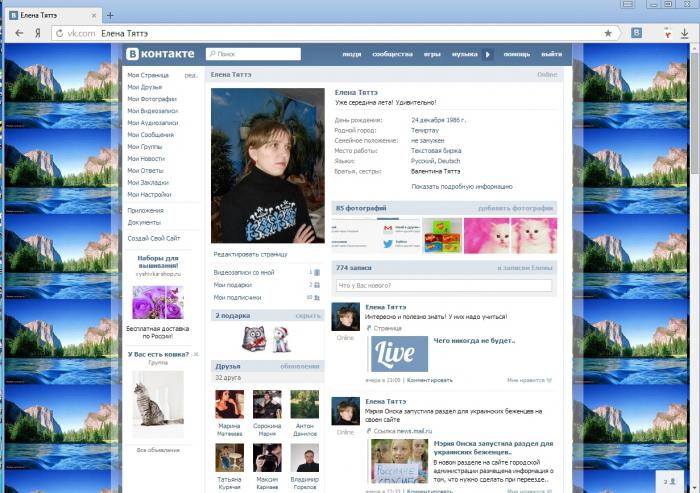Close the Елена Тяттэ browser tab

[x=94, y=15]
